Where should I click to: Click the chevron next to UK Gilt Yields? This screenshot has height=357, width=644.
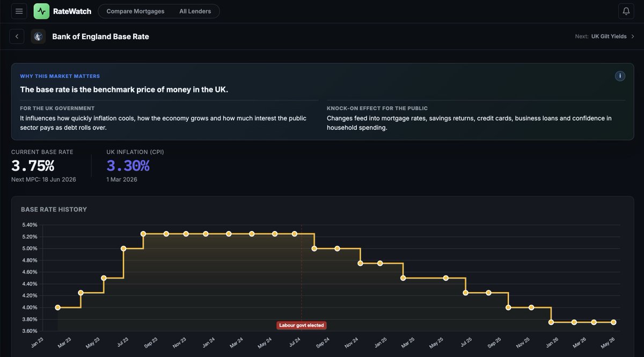(x=633, y=36)
